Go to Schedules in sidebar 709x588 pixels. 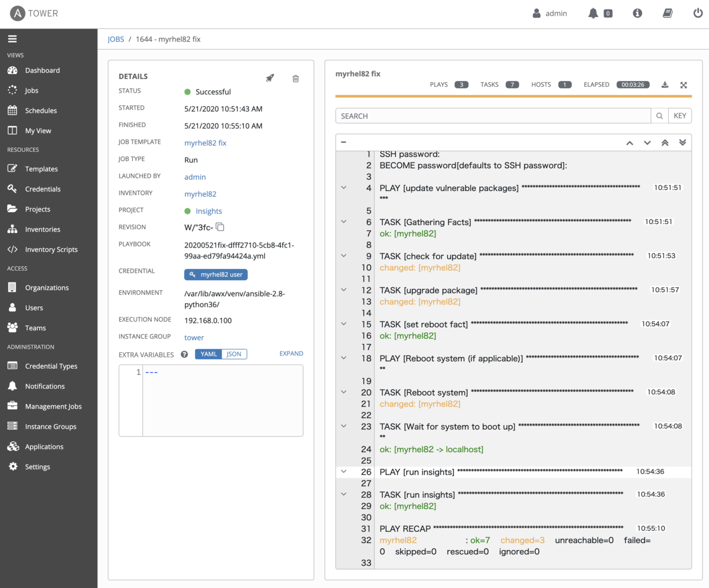[41, 111]
